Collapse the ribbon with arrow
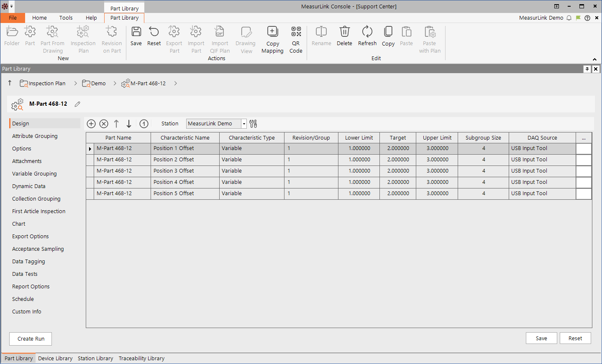The image size is (602, 364). coord(594,59)
